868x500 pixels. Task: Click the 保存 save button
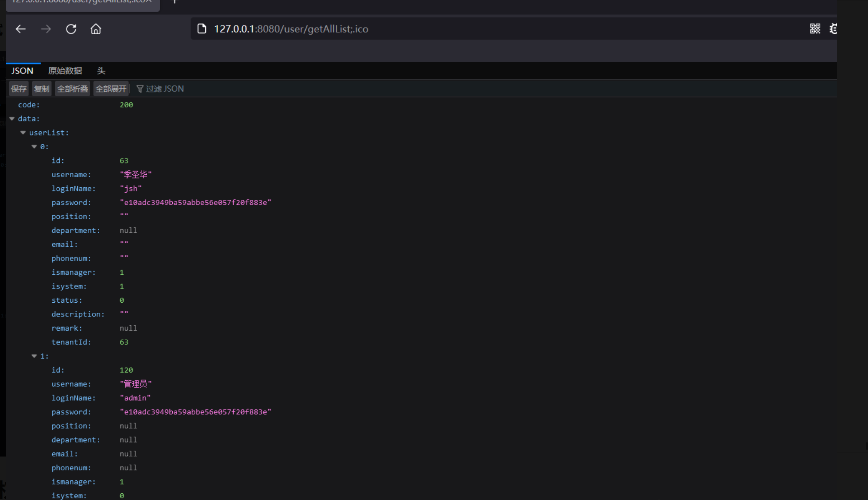click(19, 89)
